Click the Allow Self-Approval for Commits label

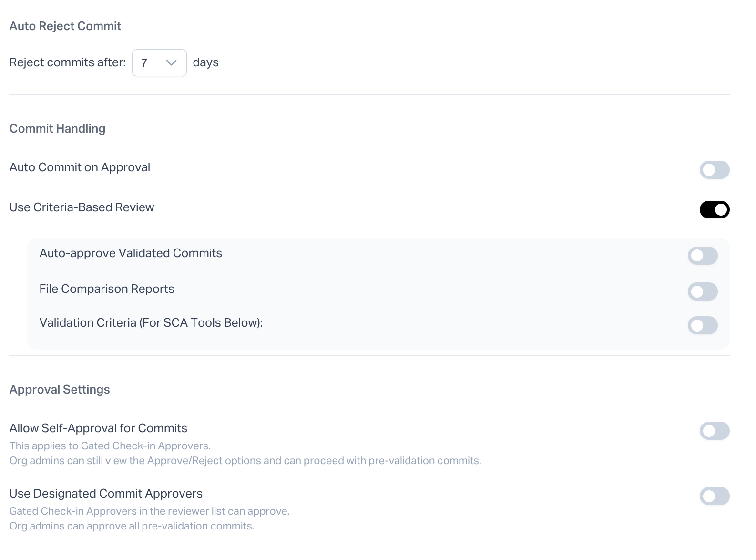tap(98, 428)
